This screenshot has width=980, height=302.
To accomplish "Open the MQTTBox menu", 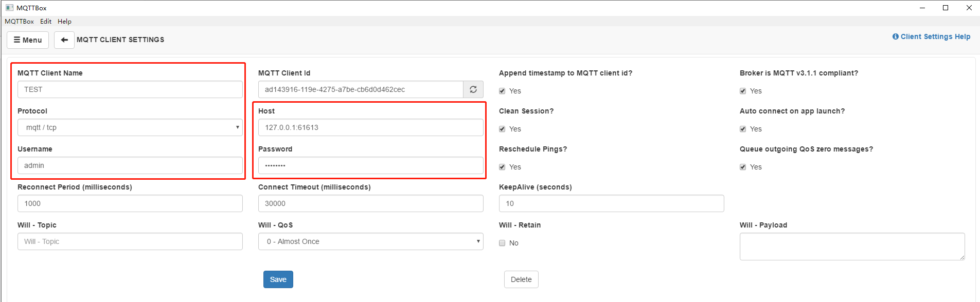I will pyautogui.click(x=19, y=21).
